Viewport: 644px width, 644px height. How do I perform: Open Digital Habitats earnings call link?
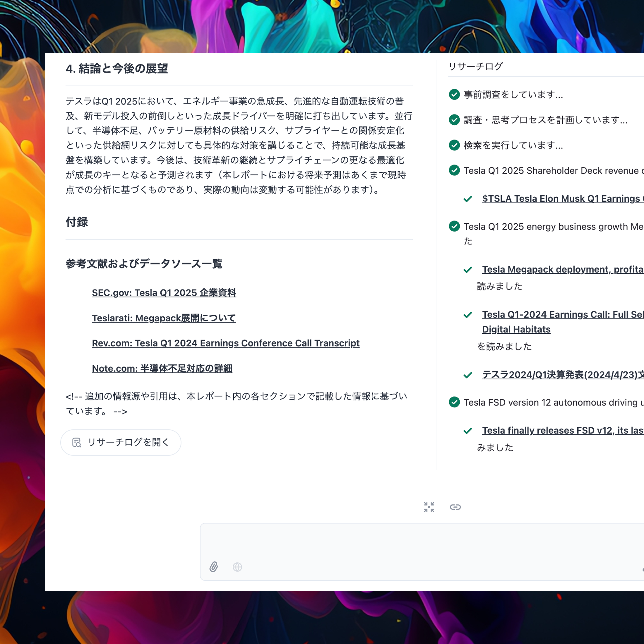pyautogui.click(x=516, y=329)
